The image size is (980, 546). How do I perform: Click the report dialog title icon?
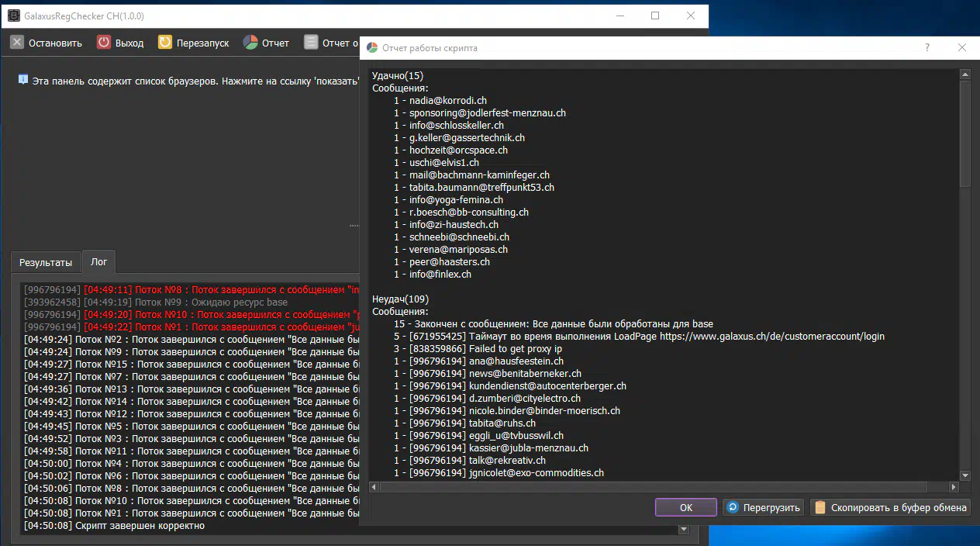point(372,47)
